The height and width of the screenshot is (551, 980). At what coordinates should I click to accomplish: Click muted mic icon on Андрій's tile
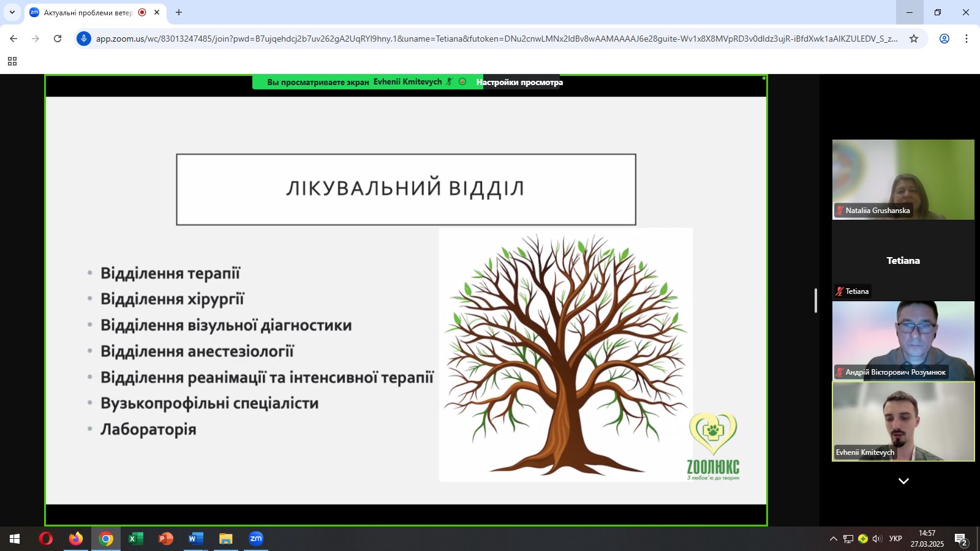pos(840,372)
